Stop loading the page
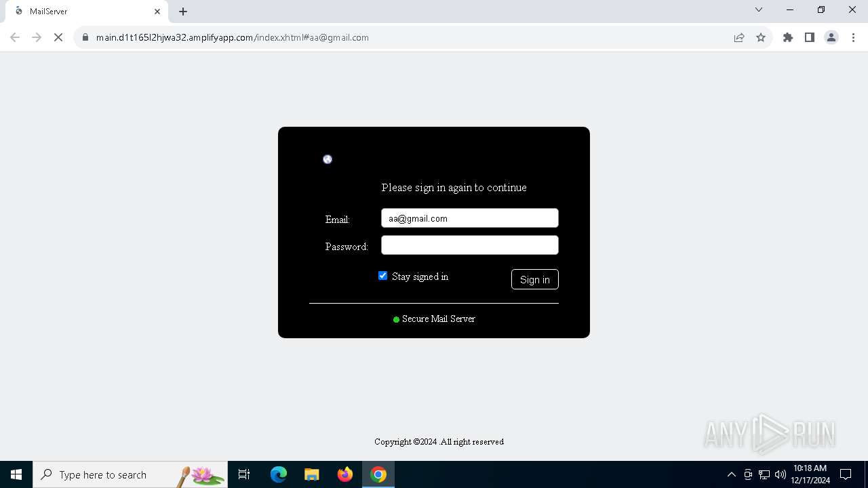Viewport: 868px width, 488px height. coord(58,37)
